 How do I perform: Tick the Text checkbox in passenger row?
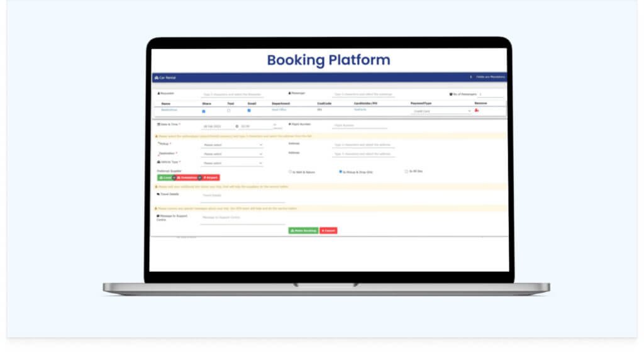point(228,111)
